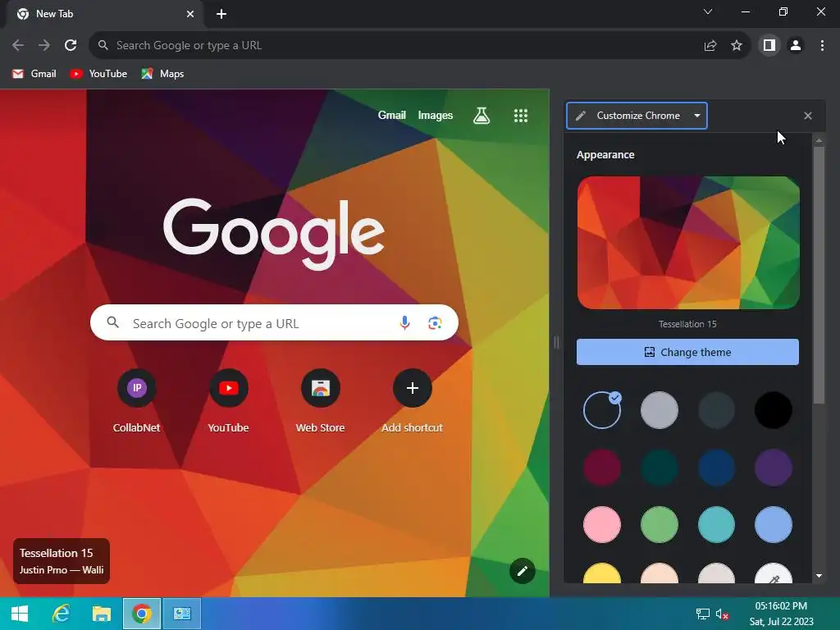Toggle the side panel button
Viewport: 840px width, 630px height.
point(769,46)
